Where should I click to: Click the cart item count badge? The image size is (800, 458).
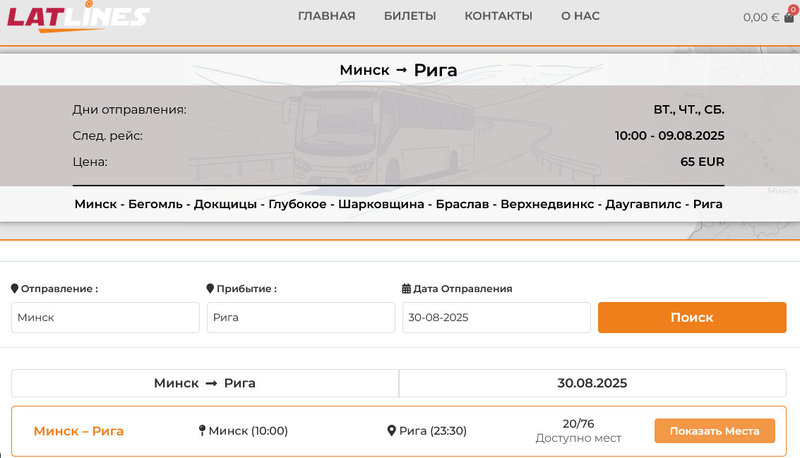tap(793, 9)
